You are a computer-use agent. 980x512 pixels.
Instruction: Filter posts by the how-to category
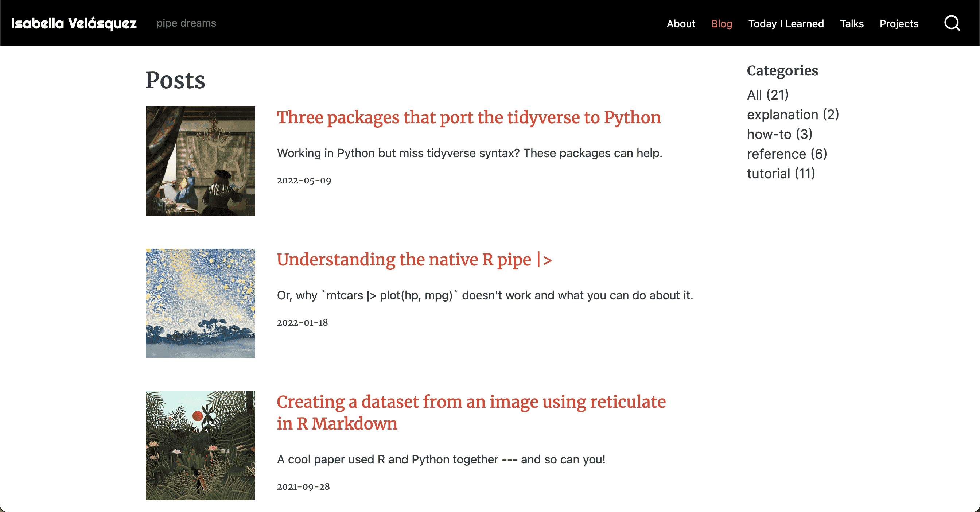779,134
